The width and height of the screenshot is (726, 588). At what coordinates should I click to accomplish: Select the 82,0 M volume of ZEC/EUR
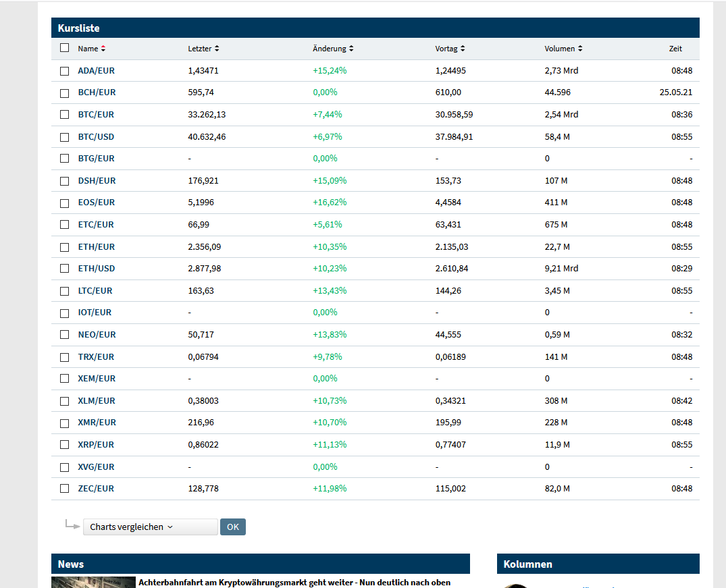pyautogui.click(x=557, y=489)
